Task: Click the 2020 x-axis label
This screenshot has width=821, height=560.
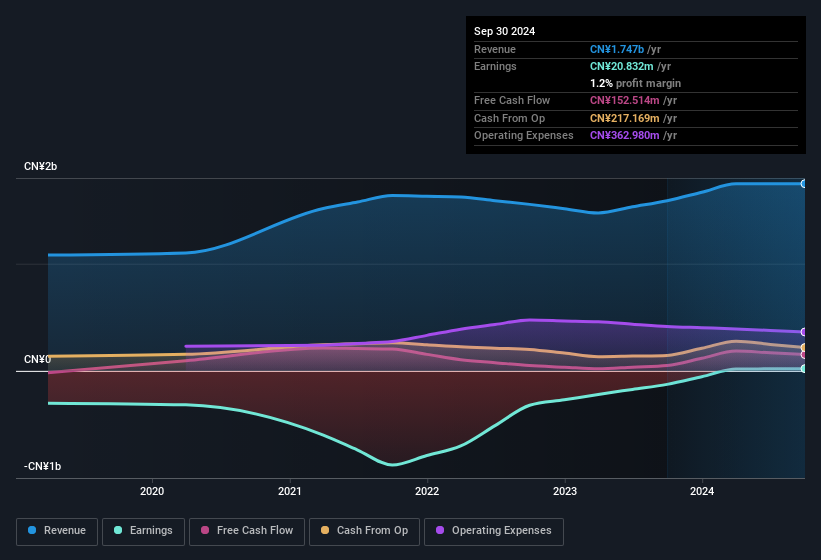Action: tap(152, 491)
